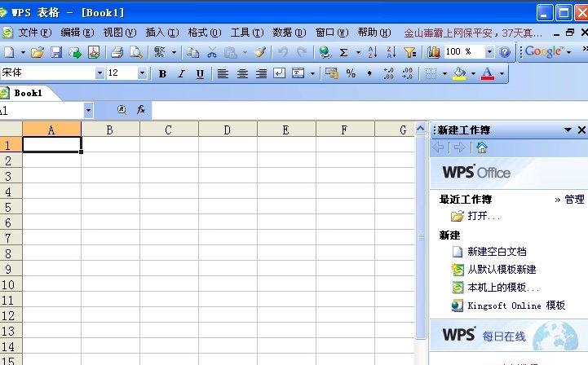The height and width of the screenshot is (365, 588).
Task: Click 本机上的模板... link
Action: (x=503, y=288)
